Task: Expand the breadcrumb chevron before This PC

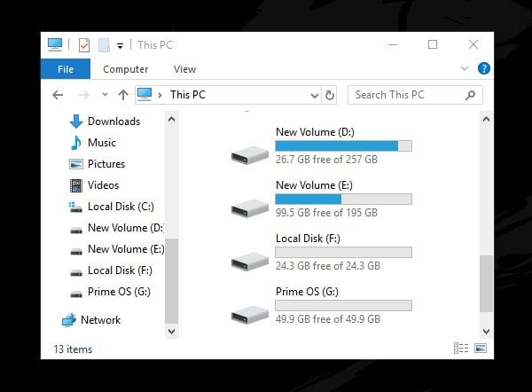Action: click(x=160, y=95)
